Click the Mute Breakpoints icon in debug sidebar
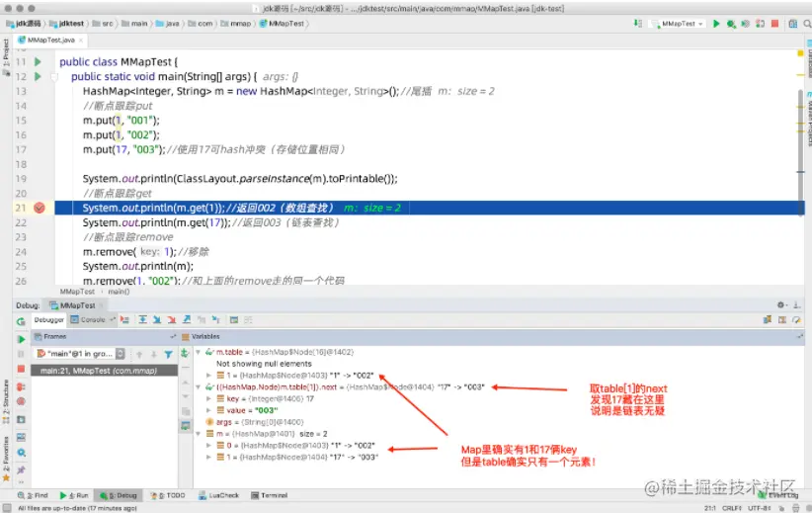Image resolution: width=812 pixels, height=513 pixels. pyautogui.click(x=21, y=401)
